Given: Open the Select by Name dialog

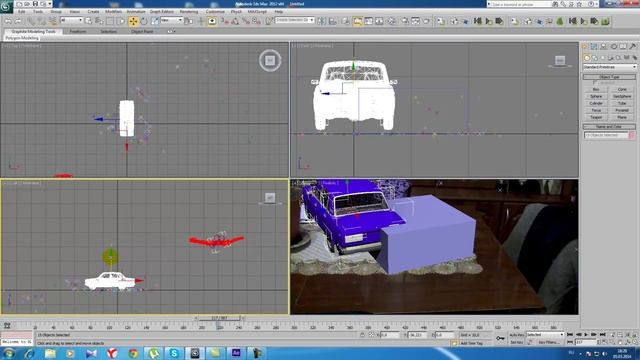Looking at the screenshot, I should (x=99, y=21).
